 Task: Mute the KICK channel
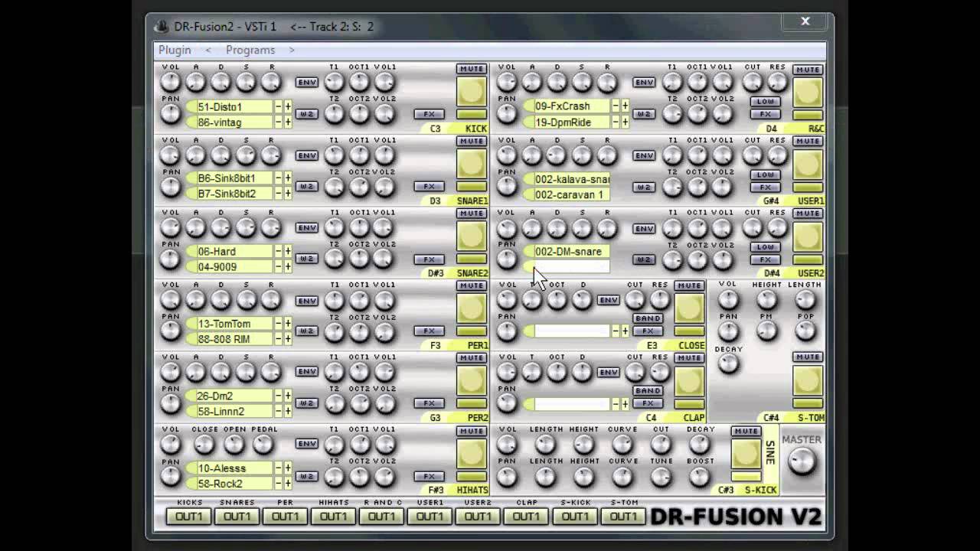(x=472, y=69)
